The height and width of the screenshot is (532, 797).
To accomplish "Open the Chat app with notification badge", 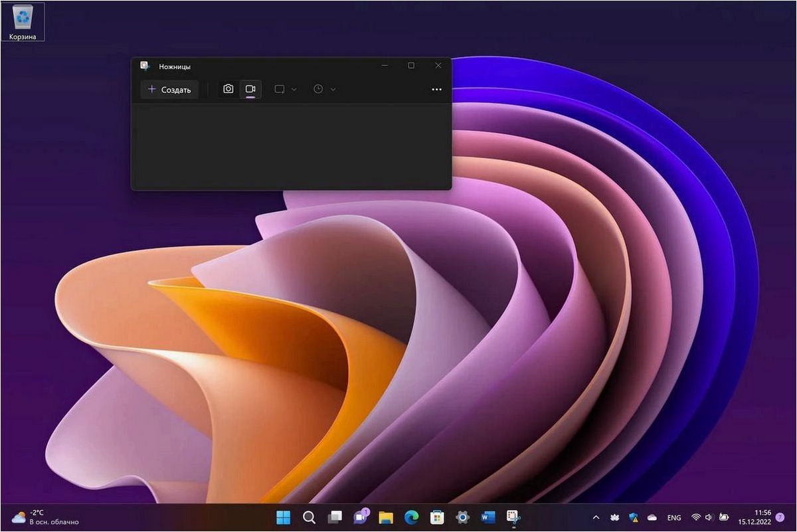I will (x=361, y=517).
